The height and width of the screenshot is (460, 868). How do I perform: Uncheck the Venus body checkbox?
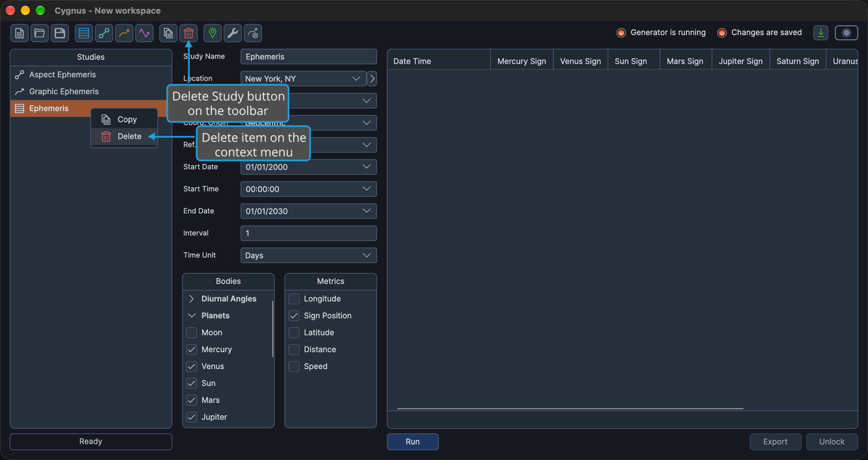[192, 366]
